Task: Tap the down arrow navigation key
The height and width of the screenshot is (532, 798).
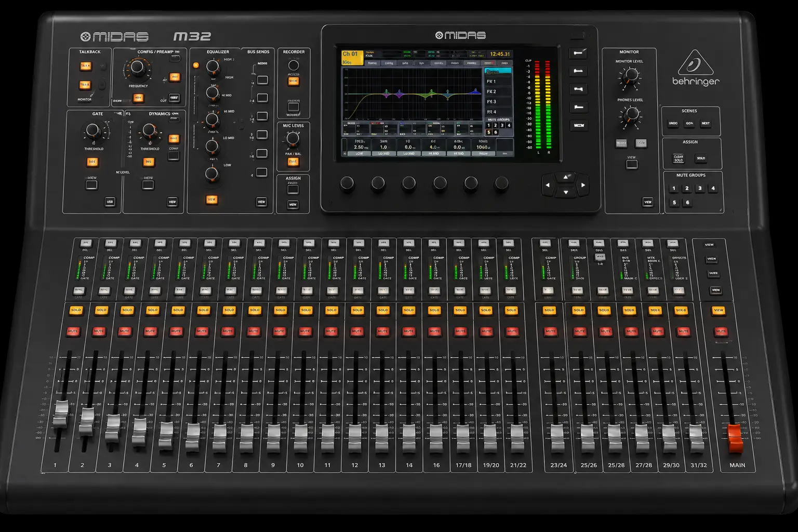Action: tap(566, 192)
